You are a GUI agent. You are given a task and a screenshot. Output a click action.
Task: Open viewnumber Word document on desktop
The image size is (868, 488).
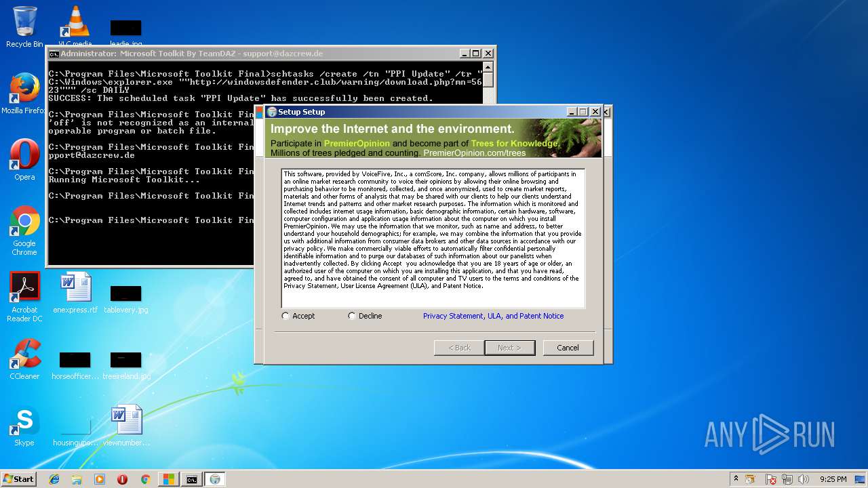[x=126, y=424]
